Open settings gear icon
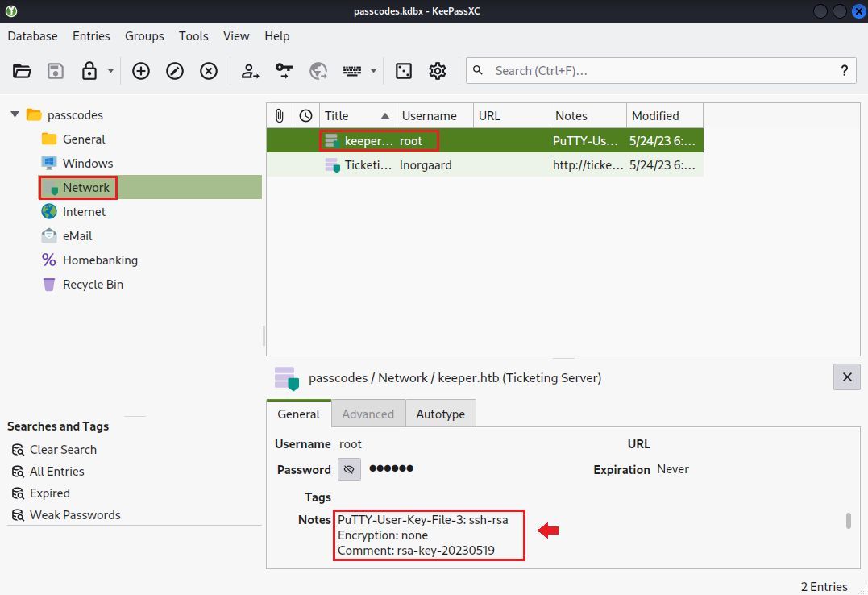 tap(438, 71)
